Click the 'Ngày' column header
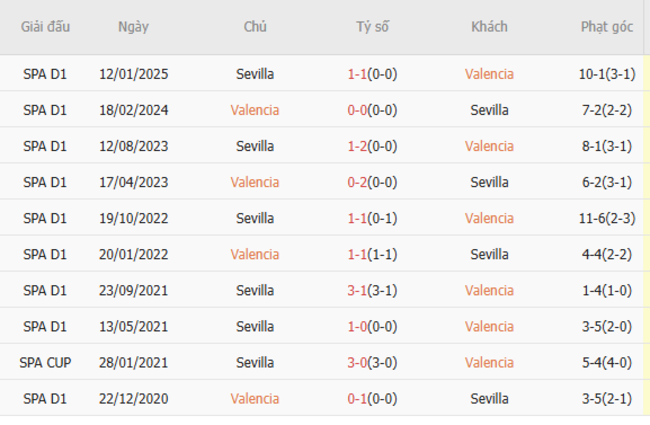This screenshot has width=650, height=425. click(x=133, y=27)
